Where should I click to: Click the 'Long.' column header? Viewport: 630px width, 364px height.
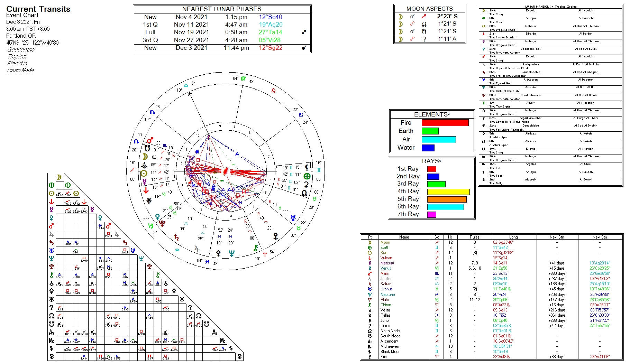pyautogui.click(x=514, y=237)
